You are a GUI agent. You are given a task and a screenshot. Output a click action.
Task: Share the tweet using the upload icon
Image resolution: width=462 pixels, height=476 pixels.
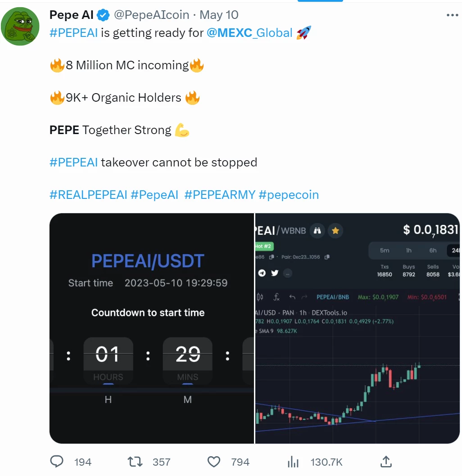386,462
